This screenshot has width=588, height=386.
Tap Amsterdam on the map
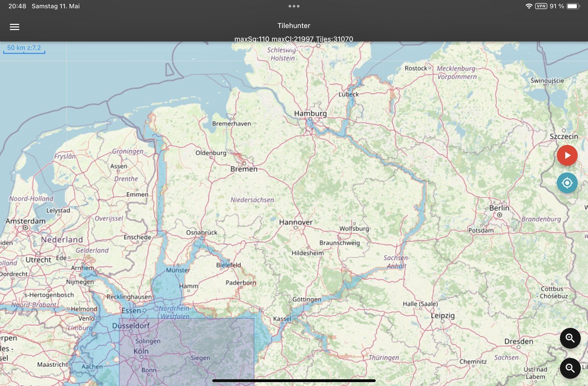point(25,221)
